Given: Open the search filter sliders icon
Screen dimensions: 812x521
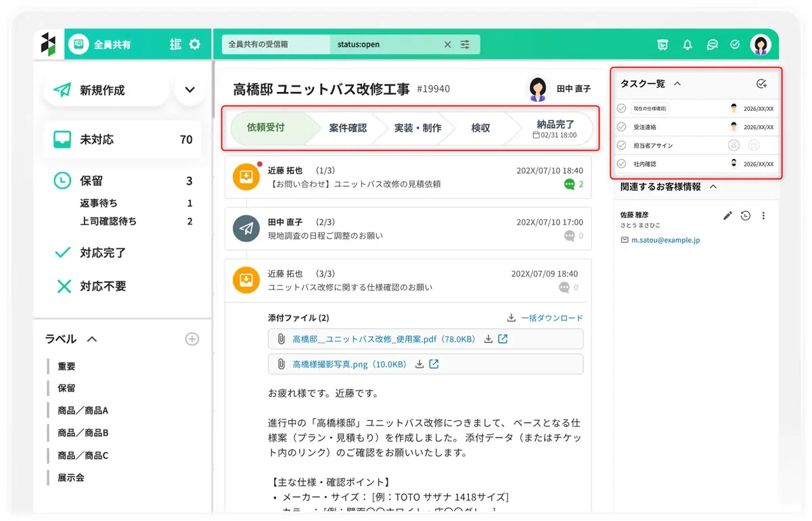Looking at the screenshot, I should (465, 45).
